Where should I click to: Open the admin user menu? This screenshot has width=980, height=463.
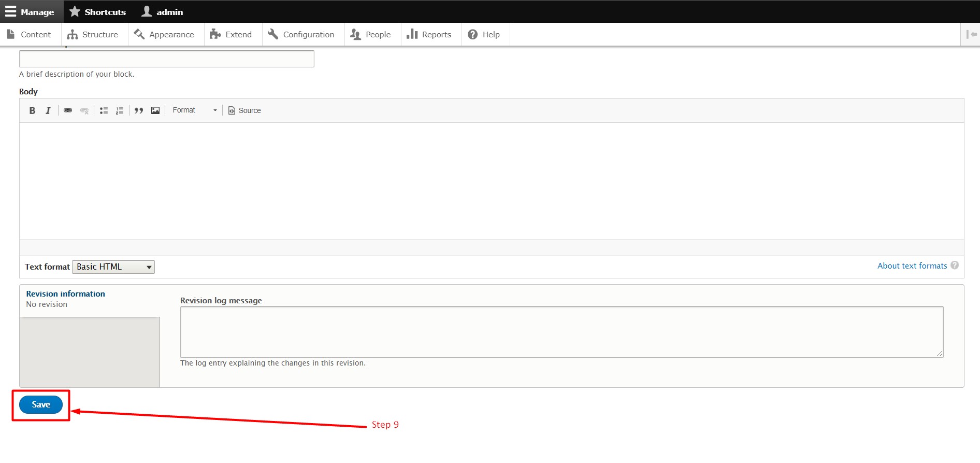163,11
